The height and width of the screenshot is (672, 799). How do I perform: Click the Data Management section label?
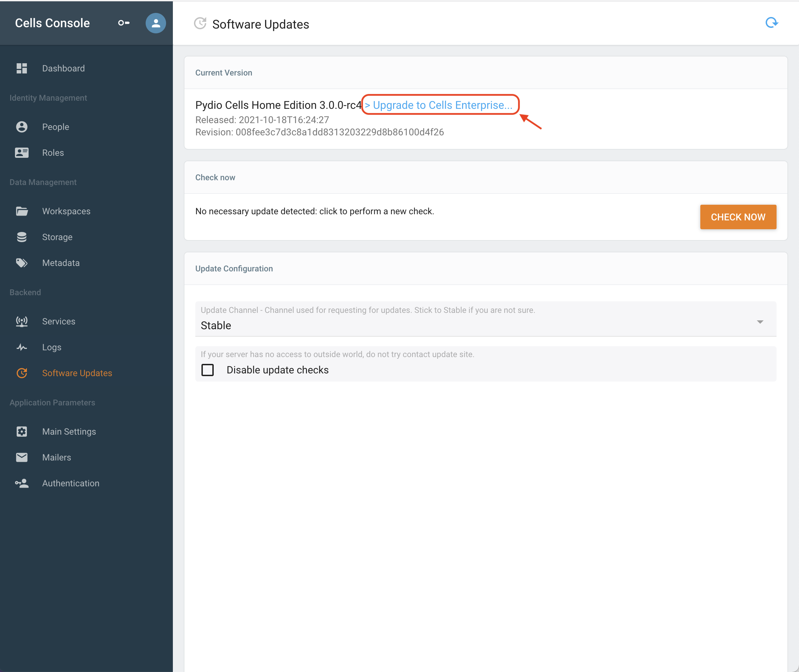(x=43, y=182)
